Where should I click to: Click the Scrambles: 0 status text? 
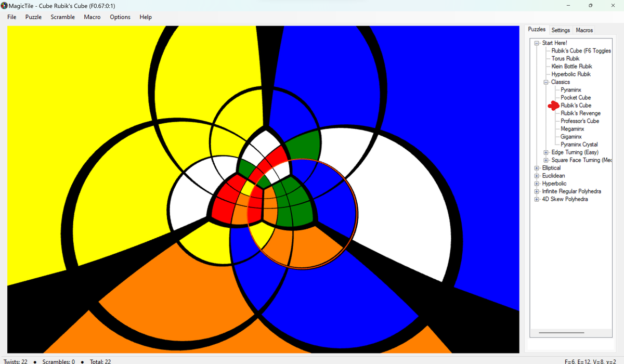click(58, 361)
